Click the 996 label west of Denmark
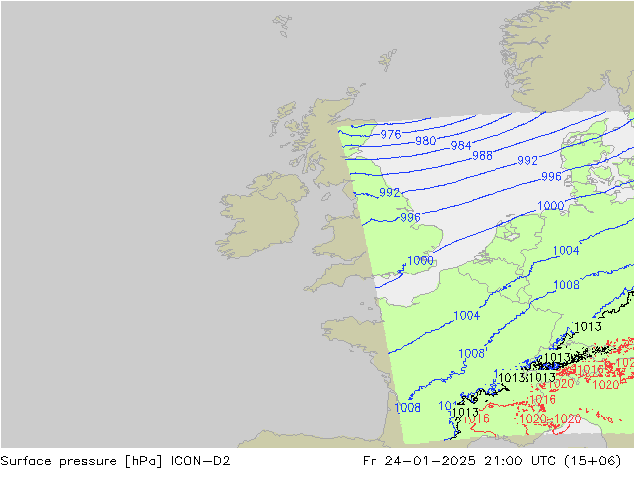 click(552, 176)
